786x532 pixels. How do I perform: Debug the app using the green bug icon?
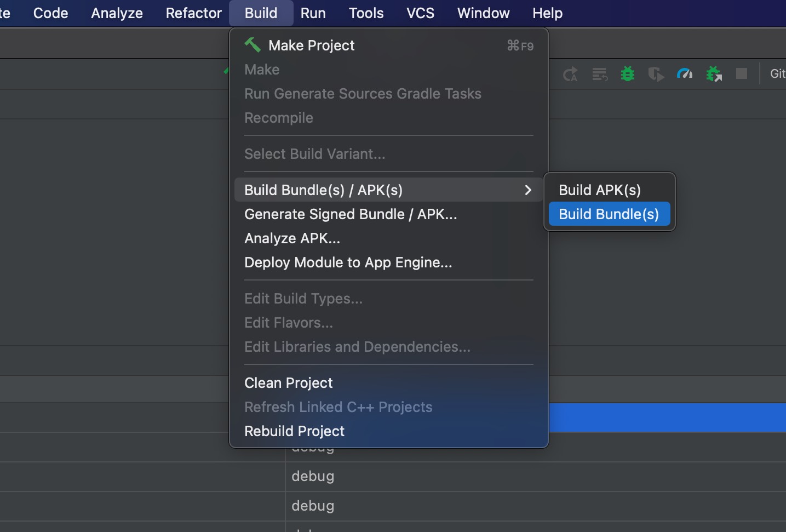coord(628,74)
